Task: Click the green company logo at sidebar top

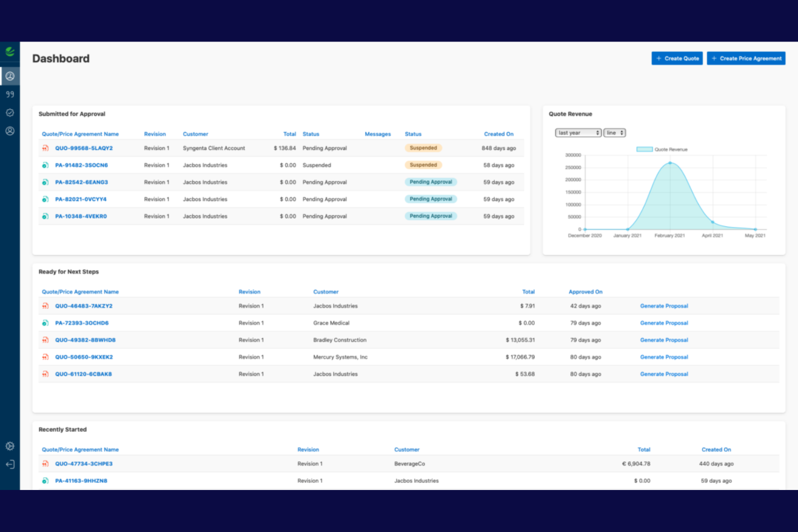Action: 10,52
